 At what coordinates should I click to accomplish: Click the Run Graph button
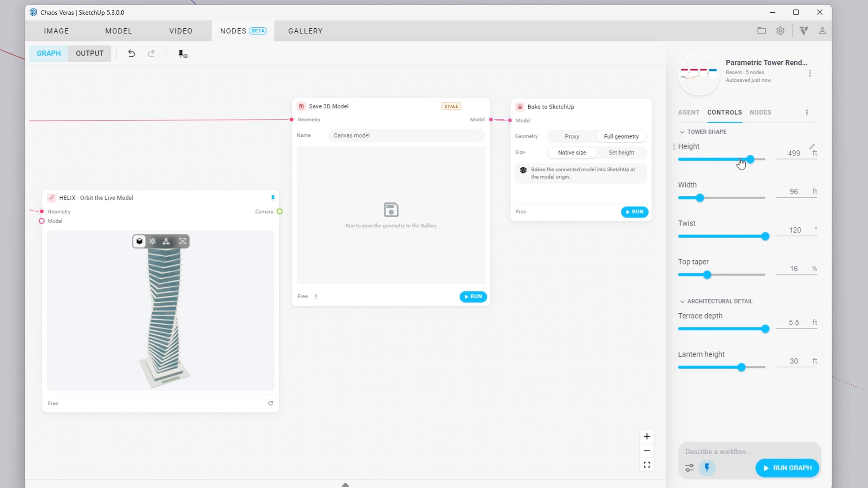(787, 468)
